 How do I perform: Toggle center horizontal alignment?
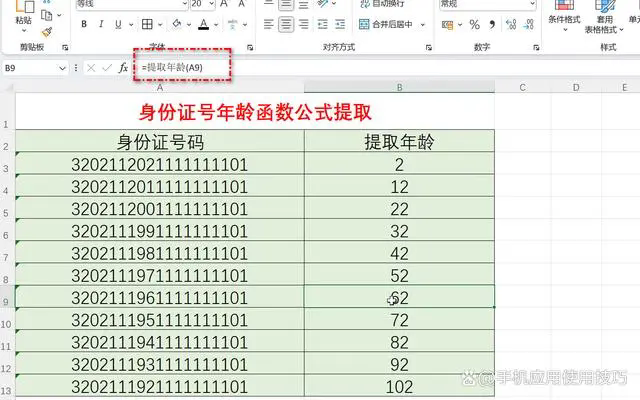tap(287, 25)
